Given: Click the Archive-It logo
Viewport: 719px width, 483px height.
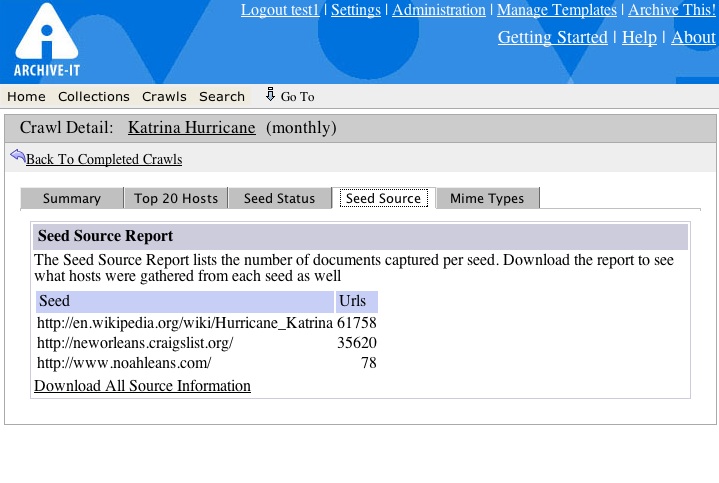Looking at the screenshot, I should 43,40.
